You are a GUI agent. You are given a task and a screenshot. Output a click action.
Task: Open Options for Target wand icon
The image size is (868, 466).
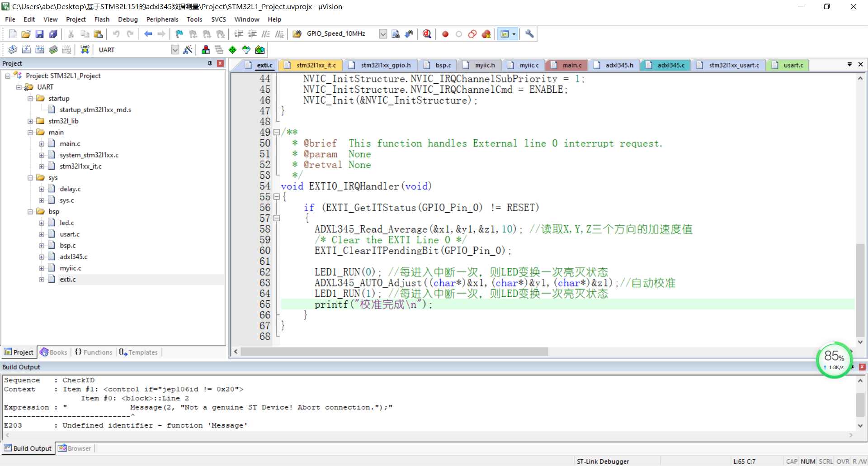point(188,50)
